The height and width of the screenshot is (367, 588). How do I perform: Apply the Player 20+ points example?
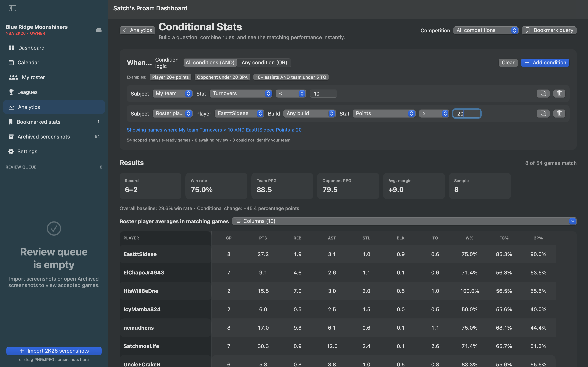pos(170,77)
